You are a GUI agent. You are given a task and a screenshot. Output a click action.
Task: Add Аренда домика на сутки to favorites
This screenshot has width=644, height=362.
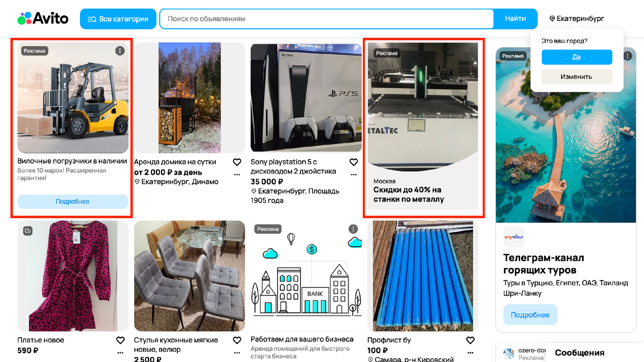237,162
